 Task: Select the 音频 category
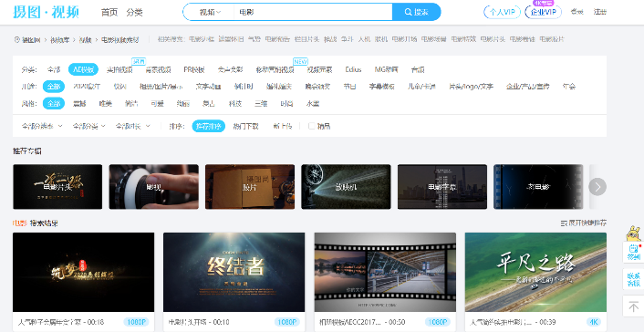[418, 69]
